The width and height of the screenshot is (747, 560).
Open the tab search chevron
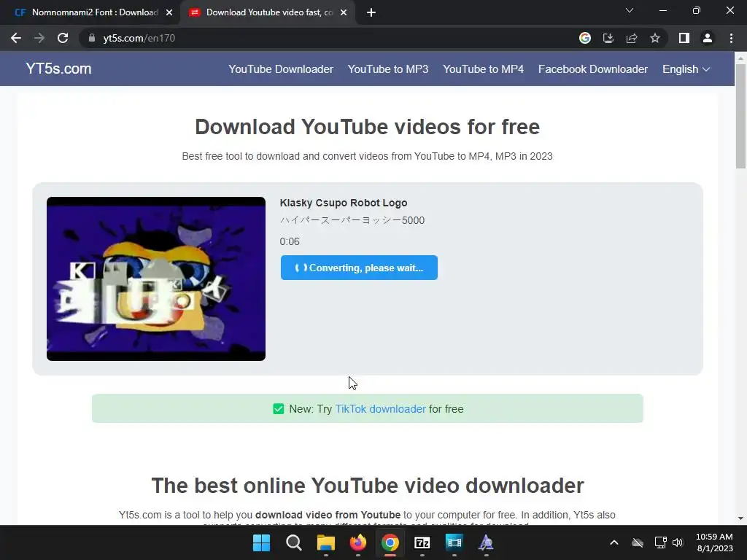pyautogui.click(x=630, y=10)
